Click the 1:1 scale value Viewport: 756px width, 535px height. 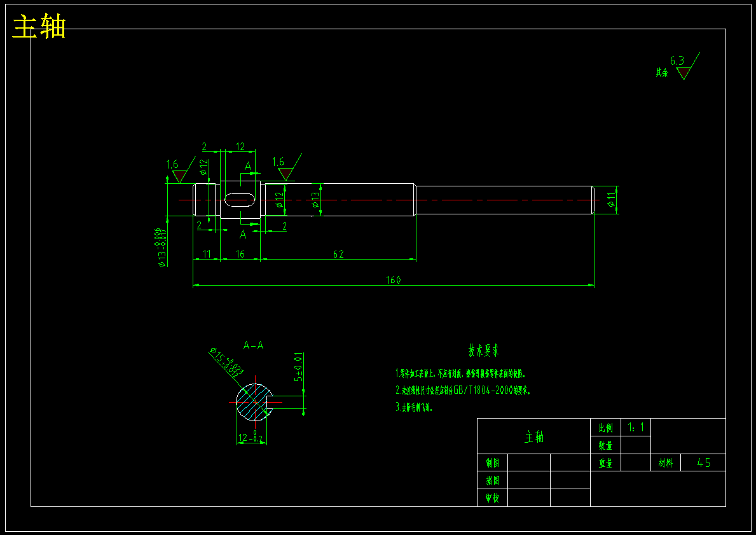pyautogui.click(x=636, y=427)
